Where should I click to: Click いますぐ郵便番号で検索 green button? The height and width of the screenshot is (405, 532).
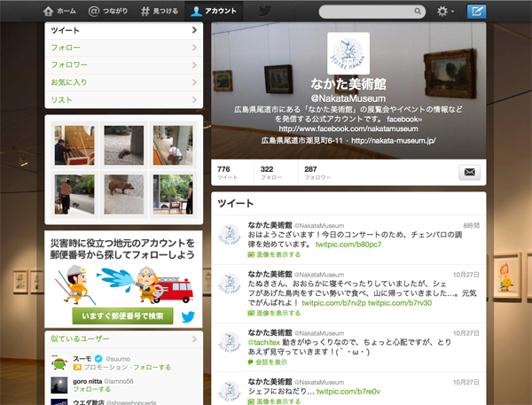tap(123, 316)
